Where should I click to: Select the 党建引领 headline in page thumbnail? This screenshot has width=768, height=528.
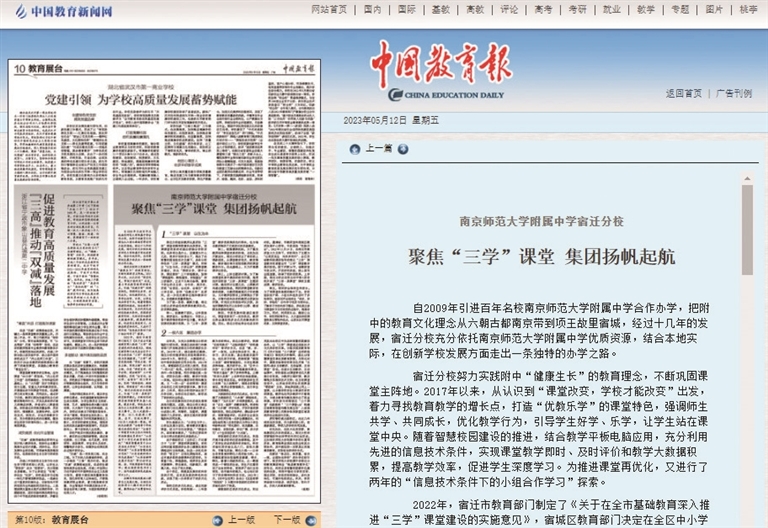click(x=141, y=100)
